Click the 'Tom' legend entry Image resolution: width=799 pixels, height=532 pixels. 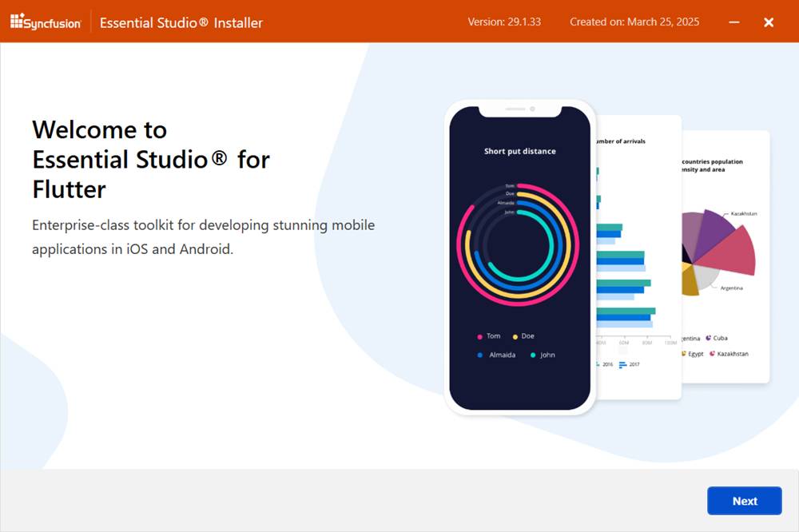coord(489,336)
